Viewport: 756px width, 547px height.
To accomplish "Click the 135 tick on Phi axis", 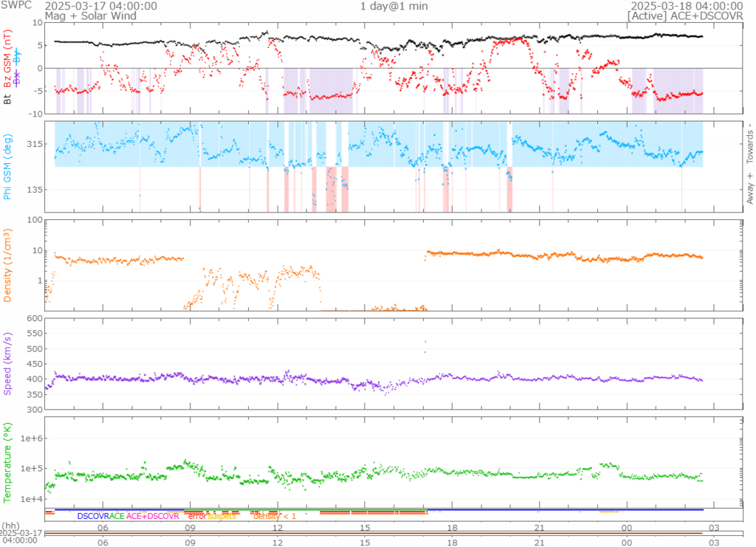I will (35, 190).
